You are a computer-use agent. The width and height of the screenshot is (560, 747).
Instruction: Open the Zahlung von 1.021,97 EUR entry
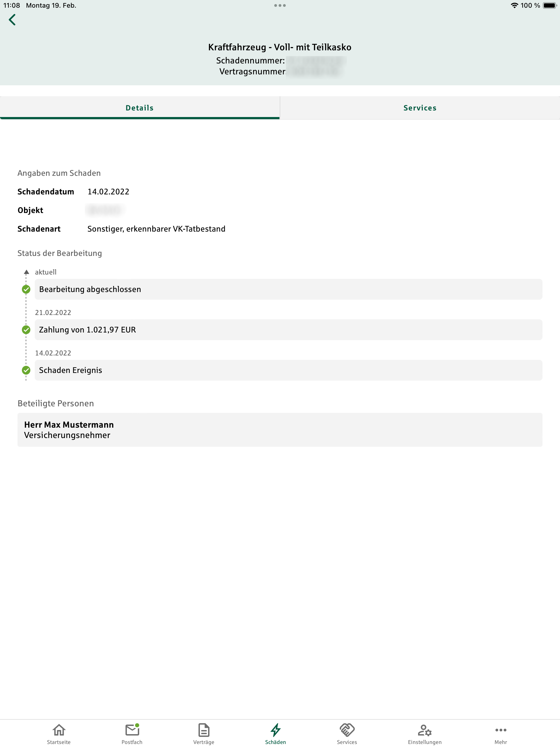pyautogui.click(x=288, y=330)
